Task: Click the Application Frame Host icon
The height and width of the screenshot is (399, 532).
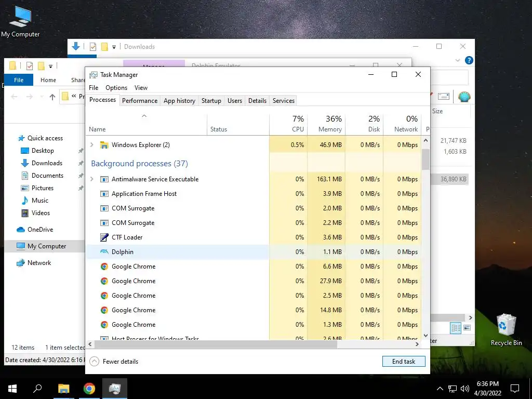Action: click(104, 194)
